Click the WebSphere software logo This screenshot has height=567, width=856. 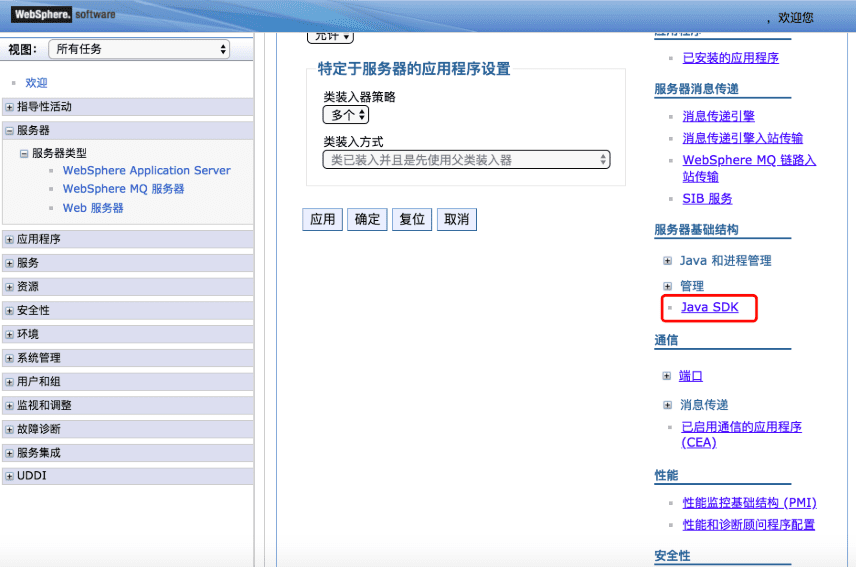coord(63,14)
